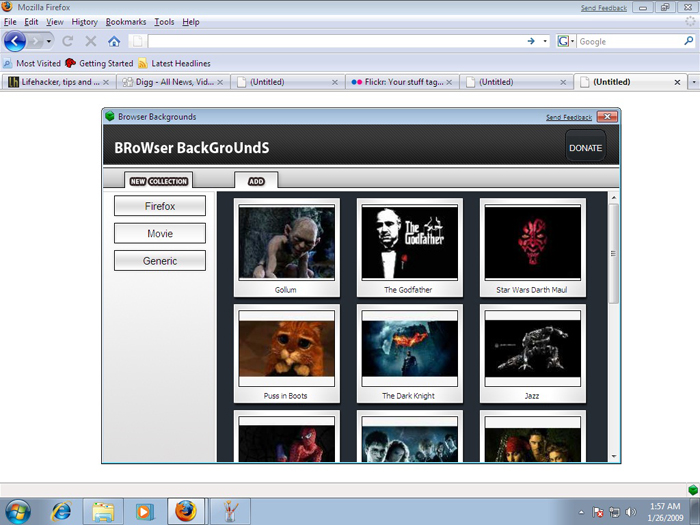Image resolution: width=700 pixels, height=525 pixels.
Task: Click the blank page icon in address bar
Action: click(x=138, y=42)
